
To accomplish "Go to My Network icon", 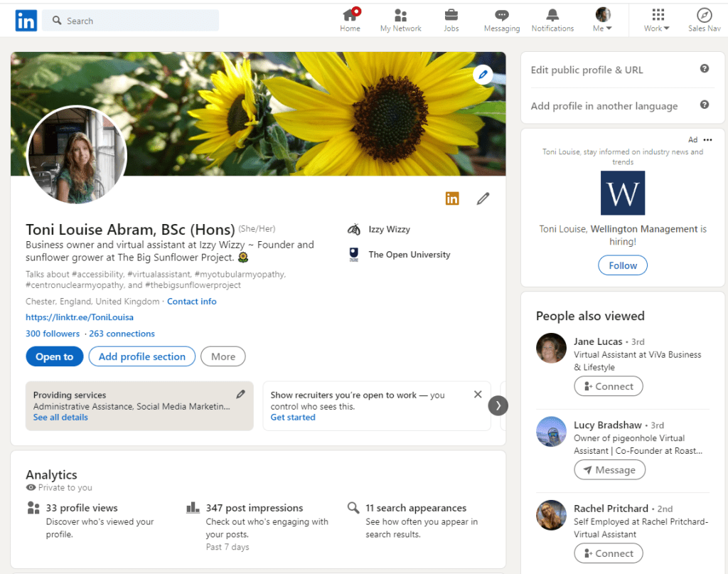I will [x=400, y=15].
